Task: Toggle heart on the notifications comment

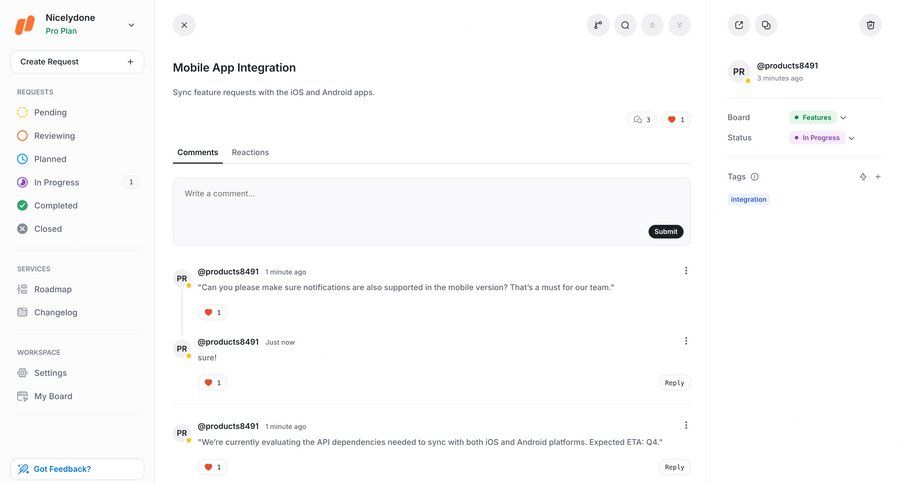Action: point(212,313)
